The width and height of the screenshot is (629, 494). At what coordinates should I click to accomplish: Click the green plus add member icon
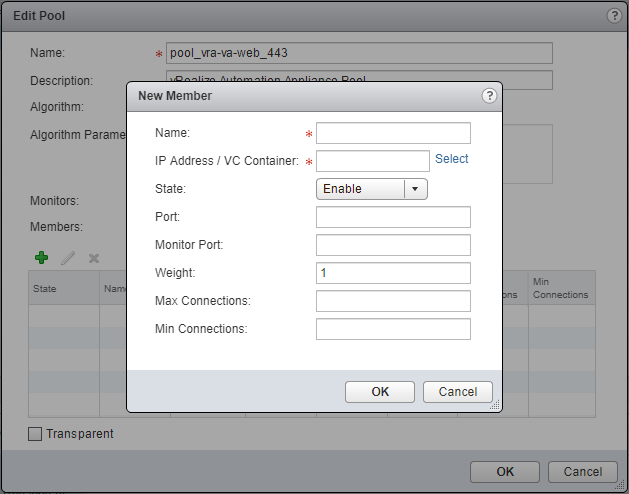(x=41, y=258)
